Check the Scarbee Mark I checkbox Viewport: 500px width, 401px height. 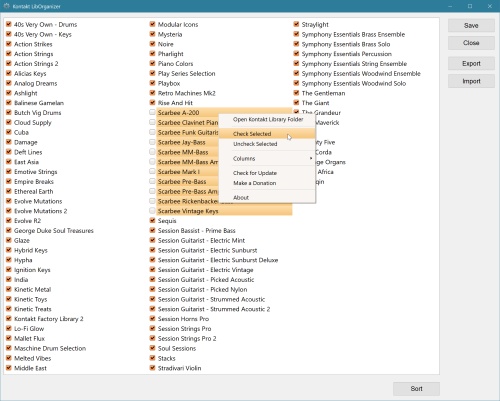click(x=152, y=172)
